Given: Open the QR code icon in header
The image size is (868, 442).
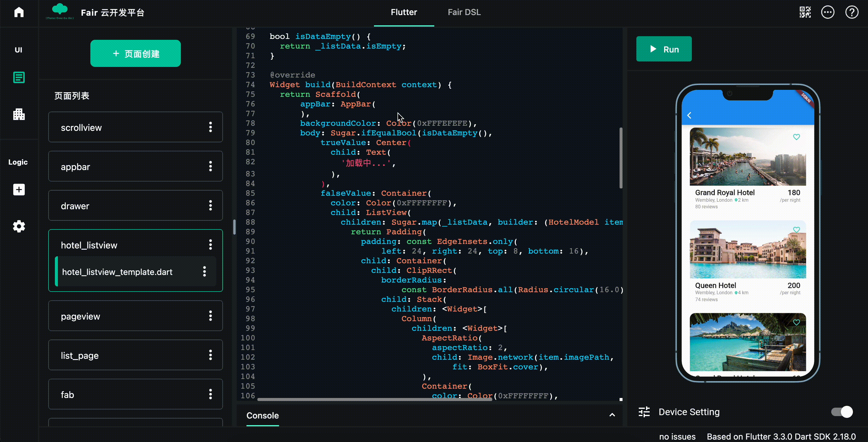Looking at the screenshot, I should pos(805,12).
